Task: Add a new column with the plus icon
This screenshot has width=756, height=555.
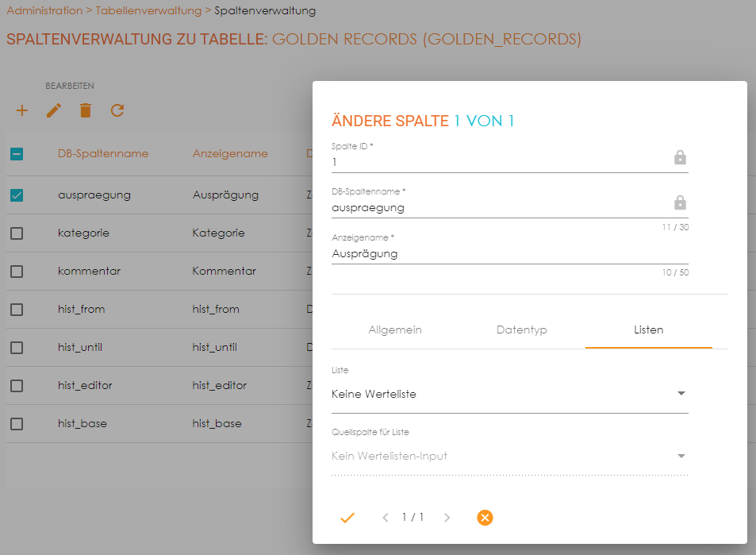Action: [x=21, y=111]
